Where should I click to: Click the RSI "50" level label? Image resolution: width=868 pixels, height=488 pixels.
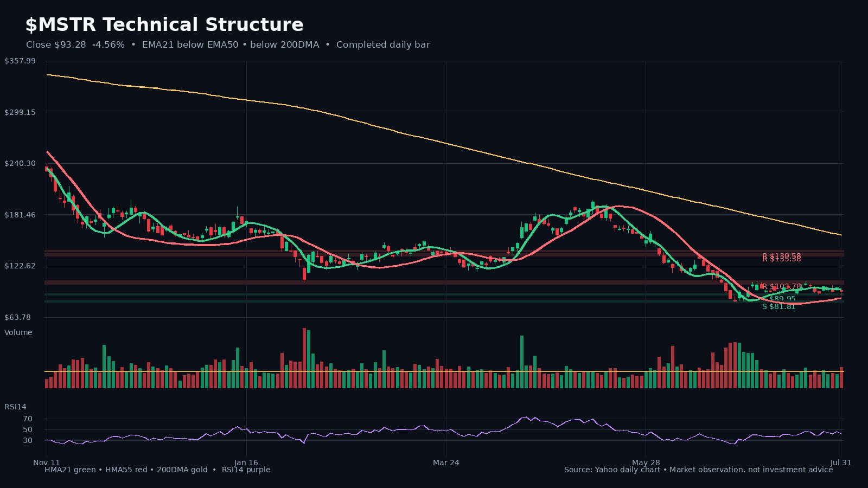tap(28, 429)
